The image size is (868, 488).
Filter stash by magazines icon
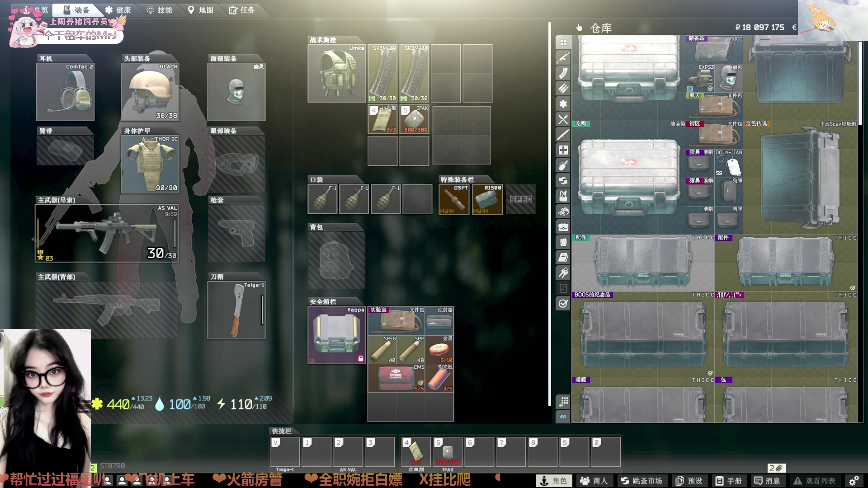point(563,73)
